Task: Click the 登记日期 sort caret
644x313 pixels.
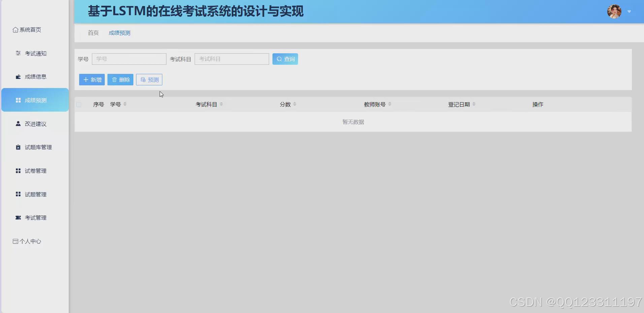Action: (x=474, y=104)
